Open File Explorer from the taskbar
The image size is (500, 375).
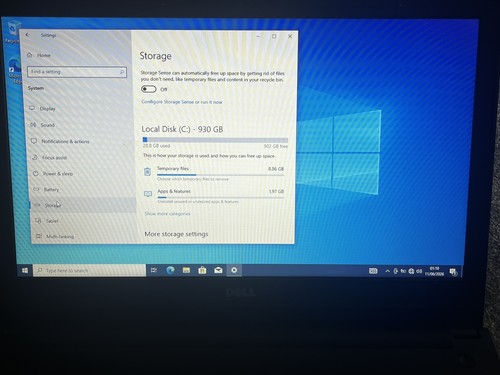(x=186, y=270)
